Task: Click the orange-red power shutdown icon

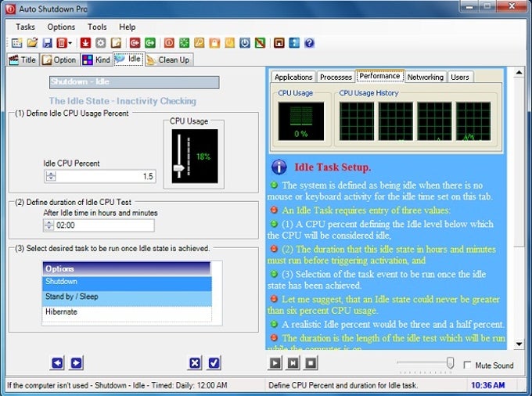Action: [x=169, y=43]
